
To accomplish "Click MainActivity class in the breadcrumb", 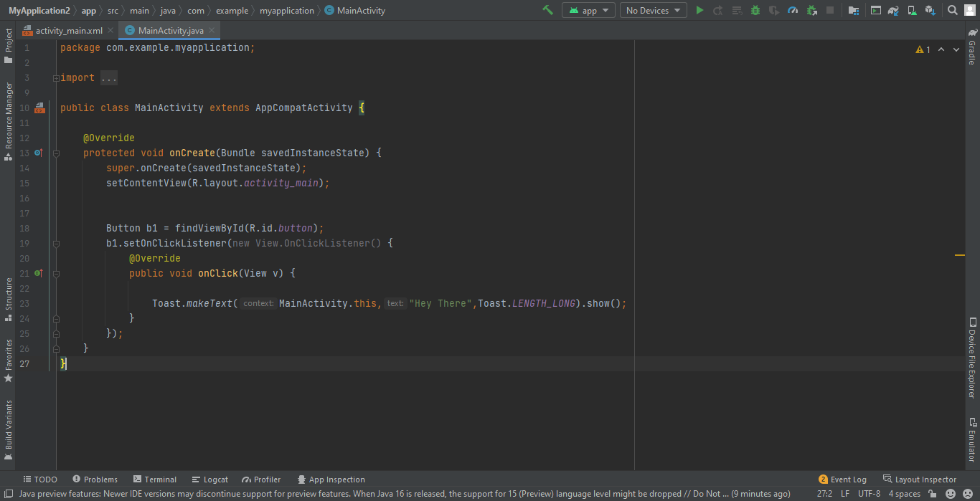I will coord(355,11).
